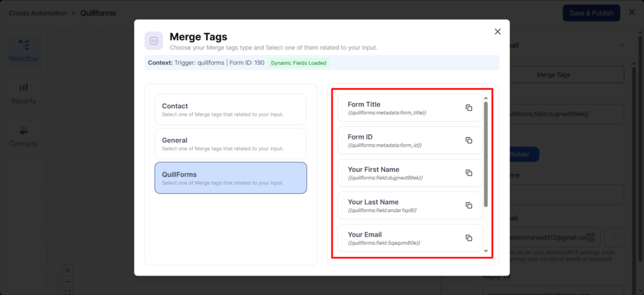
Task: Click the Dynamic Fields Loaded badge
Action: pyautogui.click(x=298, y=63)
